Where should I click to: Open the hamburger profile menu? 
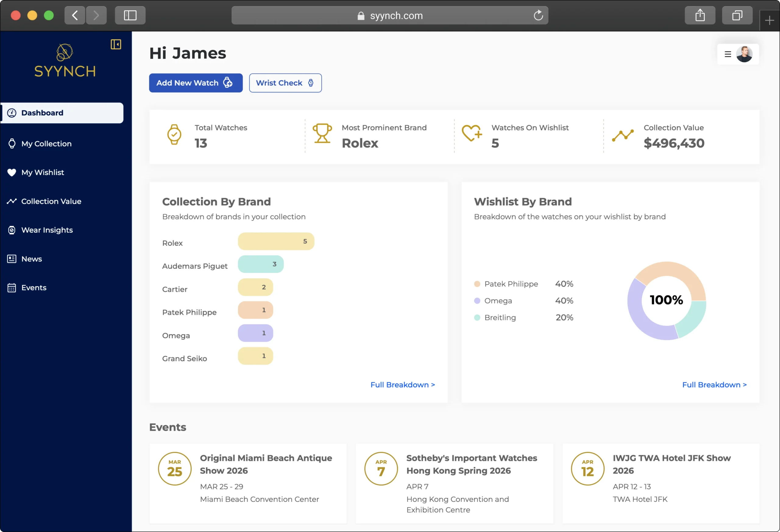[728, 54]
